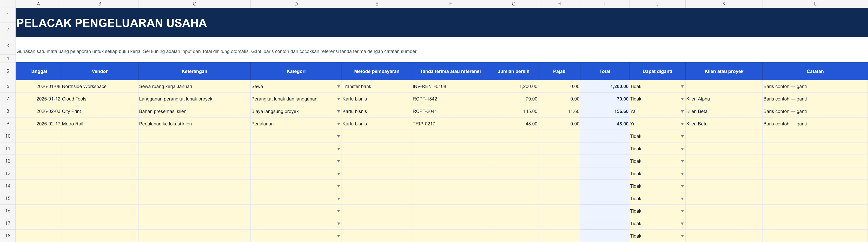Open Dapat diganti dropdown in row 12
Image resolution: width=868 pixels, height=242 pixels.
(x=682, y=161)
